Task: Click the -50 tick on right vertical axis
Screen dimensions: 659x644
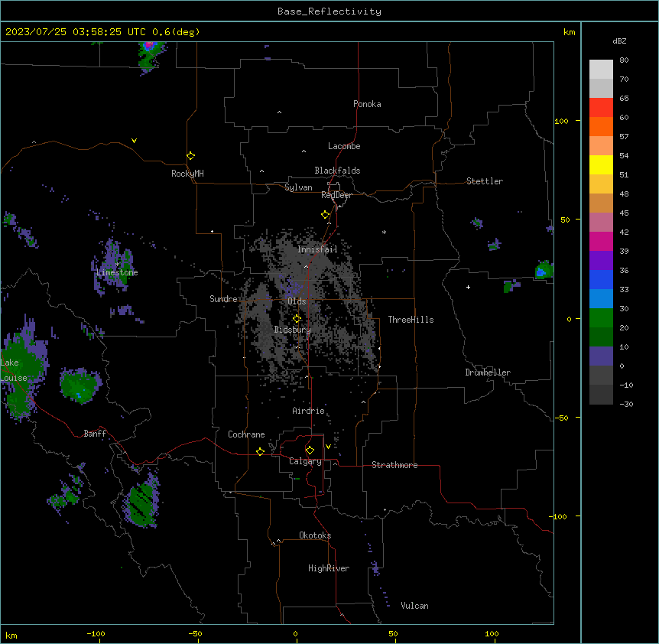Action: 561,418
